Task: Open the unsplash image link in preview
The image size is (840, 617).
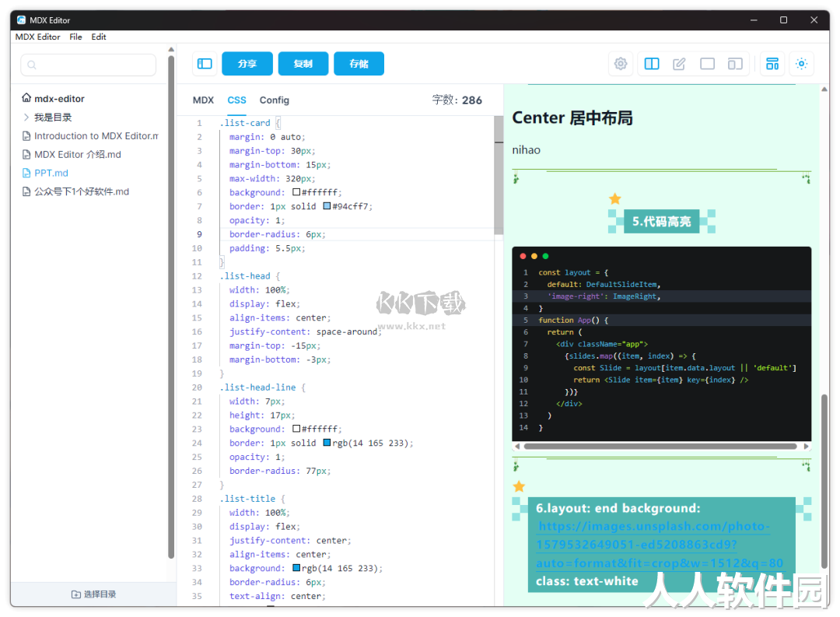Action: [659, 545]
